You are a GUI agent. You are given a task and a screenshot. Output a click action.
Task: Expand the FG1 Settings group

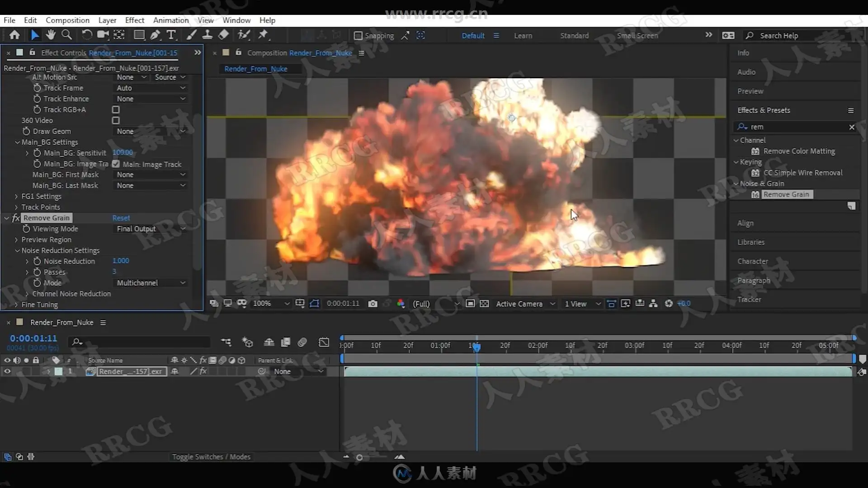(16, 197)
